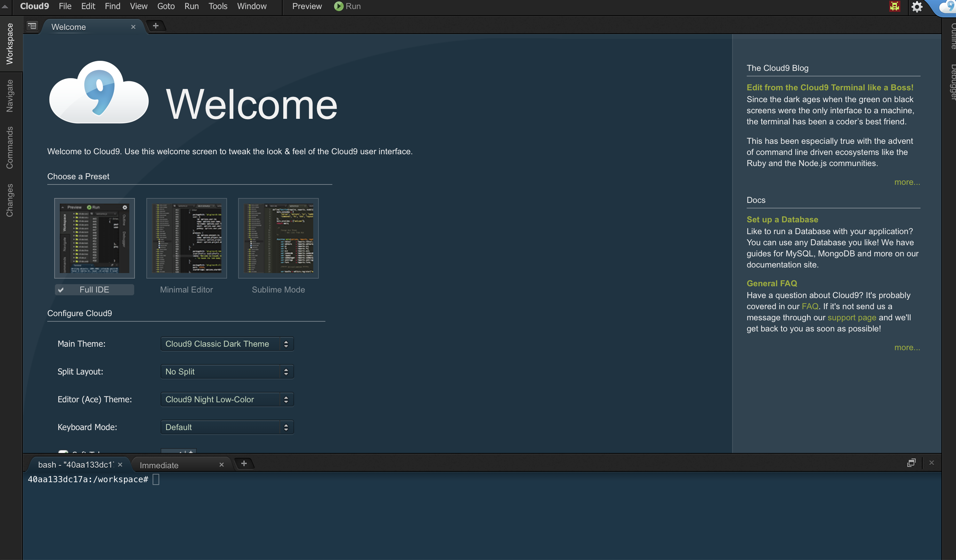Open the Navigate sidebar panel
The image size is (956, 560).
pos(9,96)
